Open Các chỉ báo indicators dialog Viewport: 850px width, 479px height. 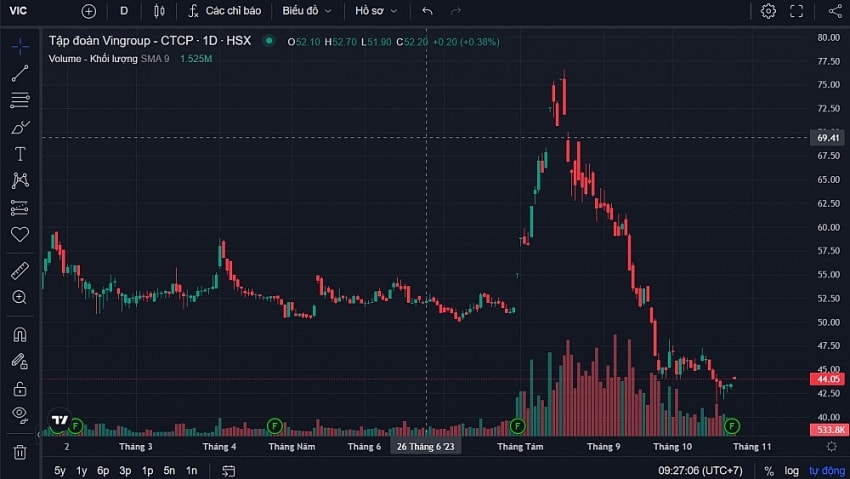(x=224, y=11)
